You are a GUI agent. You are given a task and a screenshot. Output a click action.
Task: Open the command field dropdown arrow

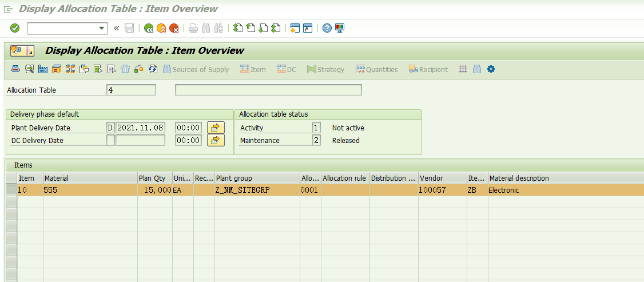pyautogui.click(x=101, y=29)
